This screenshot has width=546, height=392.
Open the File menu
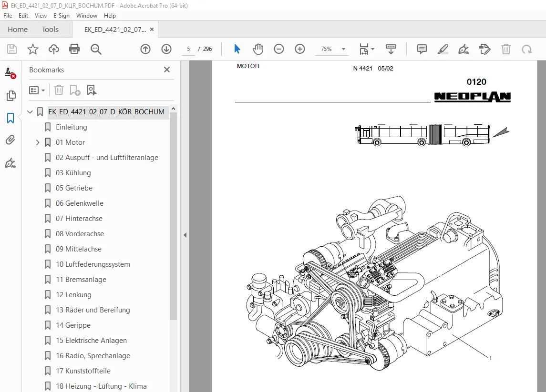(x=8, y=16)
